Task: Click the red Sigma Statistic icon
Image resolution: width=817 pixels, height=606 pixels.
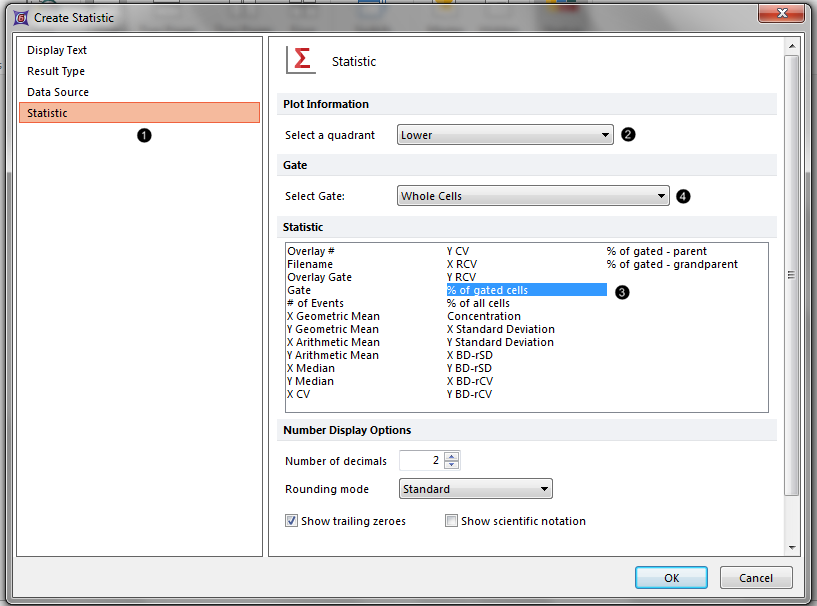Action: pyautogui.click(x=301, y=60)
